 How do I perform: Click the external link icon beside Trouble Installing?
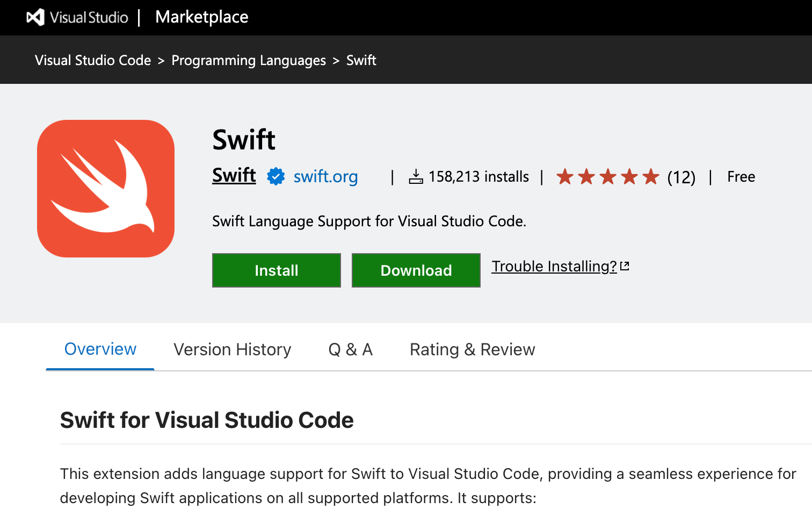[625, 266]
